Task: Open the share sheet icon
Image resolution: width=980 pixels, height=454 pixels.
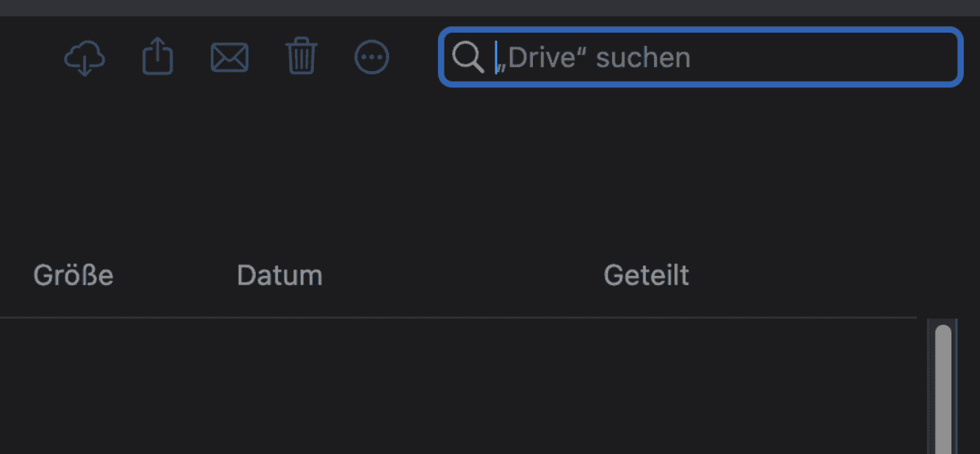Action: (x=158, y=57)
